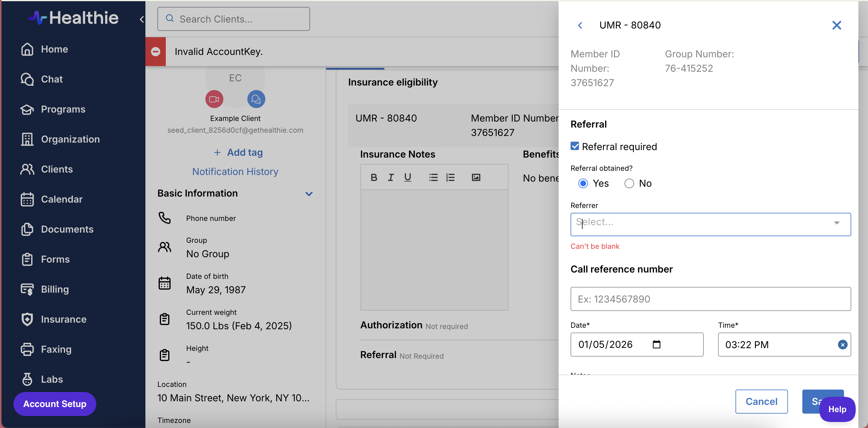Toggle italic formatting in notes editor
The height and width of the screenshot is (428, 868).
391,177
